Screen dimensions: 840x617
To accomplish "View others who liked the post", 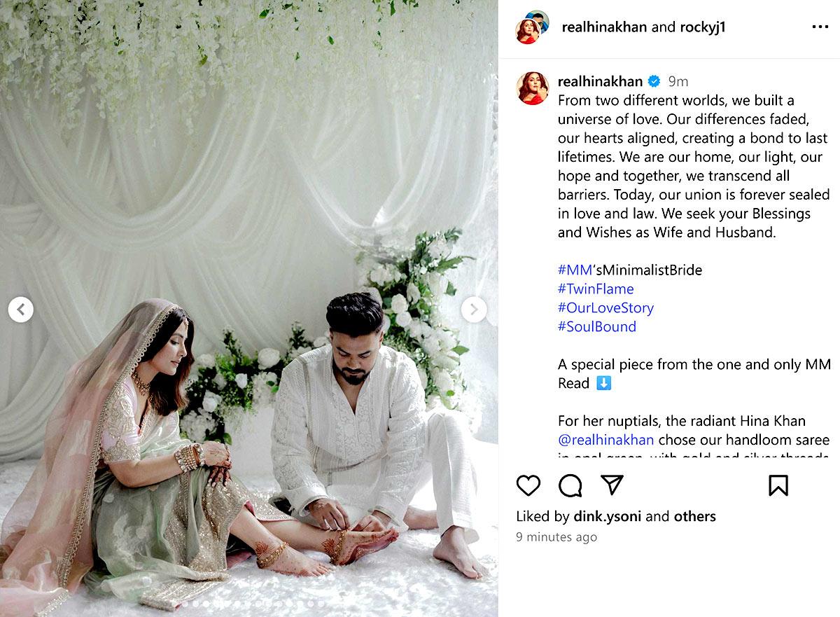I will coord(694,516).
